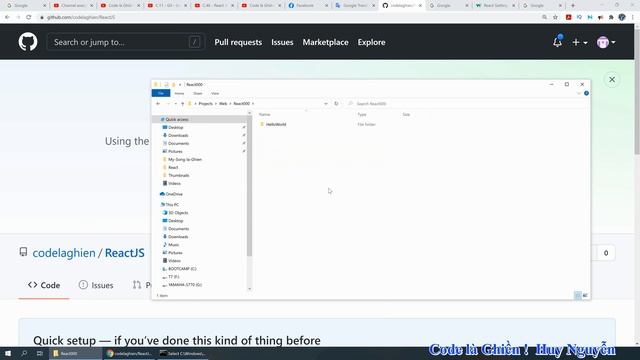The height and width of the screenshot is (360, 640).
Task: Select T7 (F:) drive
Action: tap(173, 277)
